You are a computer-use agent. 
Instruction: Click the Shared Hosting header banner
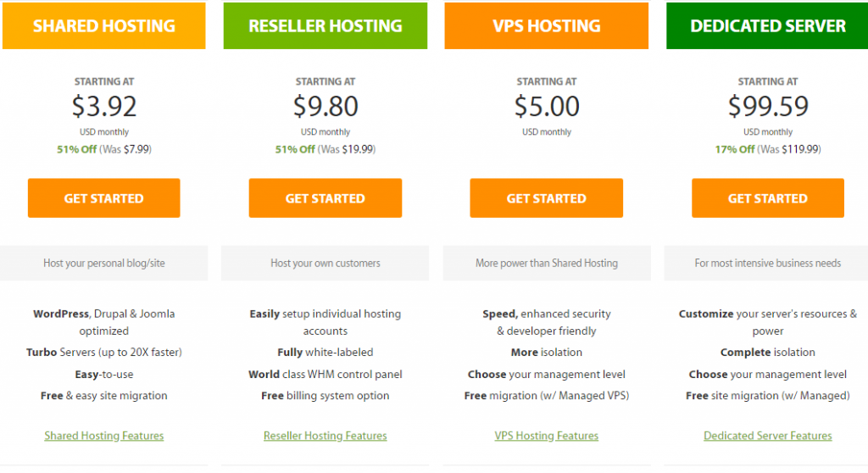(x=104, y=25)
